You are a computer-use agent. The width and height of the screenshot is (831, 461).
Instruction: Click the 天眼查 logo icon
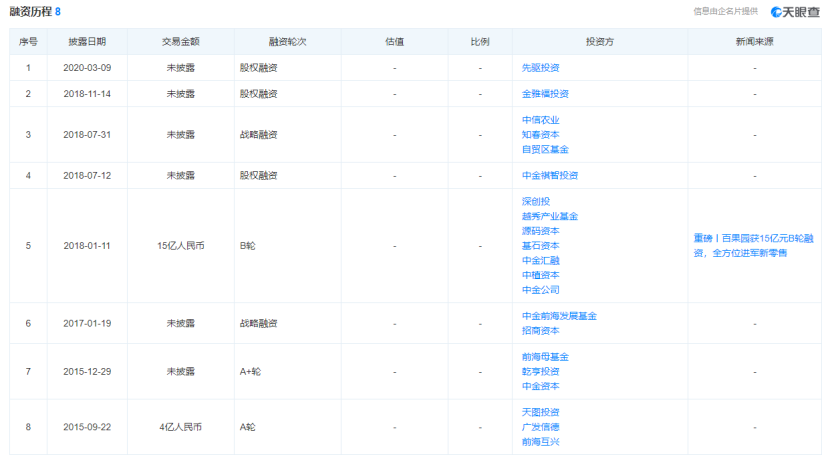tap(795, 12)
